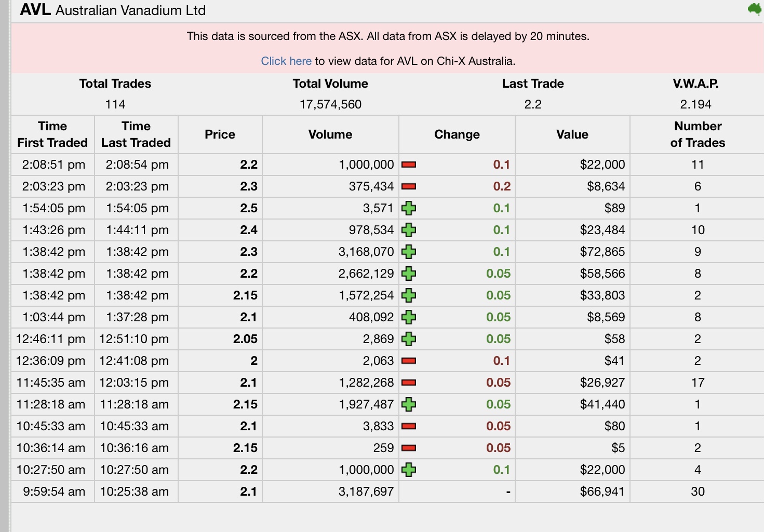The height and width of the screenshot is (532, 764).
Task: Click the 12:03:15 pm last traded cell
Action: (x=136, y=383)
